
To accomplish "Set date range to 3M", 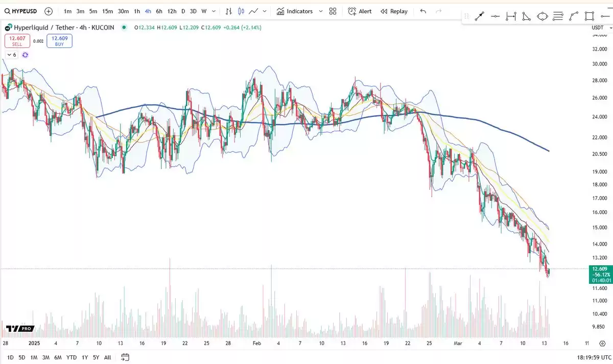I will coord(46,357).
